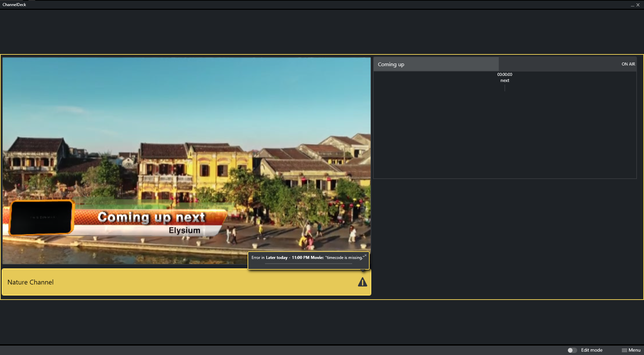Click the warning triangle on Nature Channel

pos(362,282)
